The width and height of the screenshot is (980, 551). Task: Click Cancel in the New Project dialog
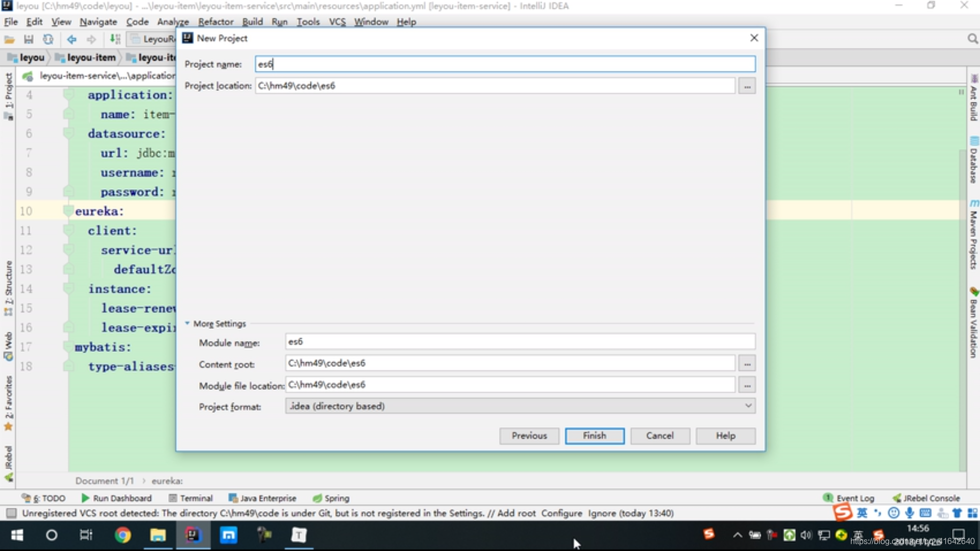(659, 436)
